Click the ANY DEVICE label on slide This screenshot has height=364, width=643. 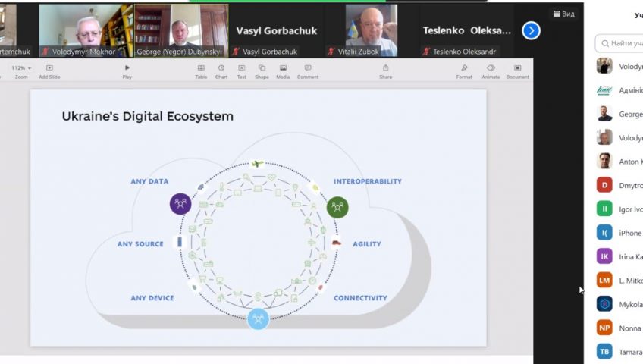[x=152, y=298]
